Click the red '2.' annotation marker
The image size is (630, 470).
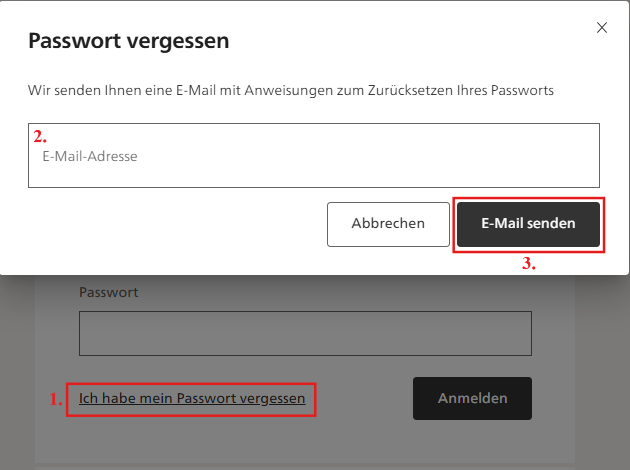click(40, 137)
